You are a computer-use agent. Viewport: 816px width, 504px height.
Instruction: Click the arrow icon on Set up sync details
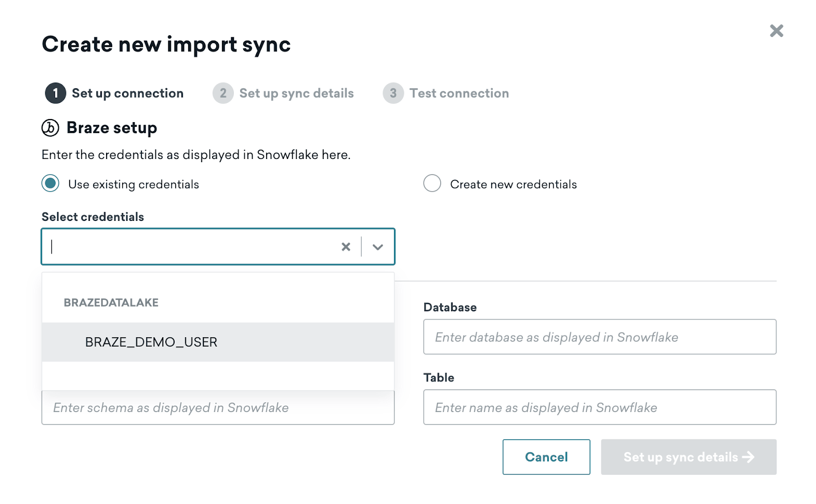point(748,457)
